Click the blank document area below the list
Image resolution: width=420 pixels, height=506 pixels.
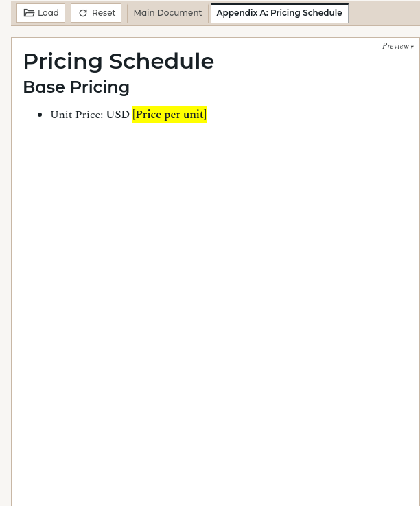click(215, 309)
